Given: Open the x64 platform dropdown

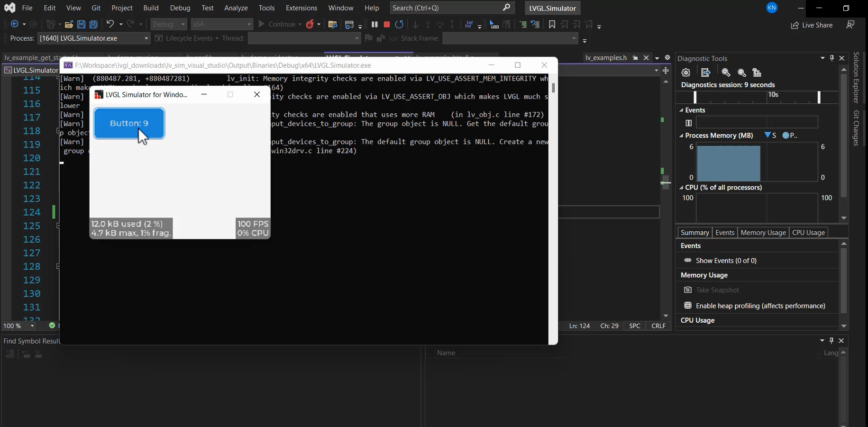Looking at the screenshot, I should point(222,24).
